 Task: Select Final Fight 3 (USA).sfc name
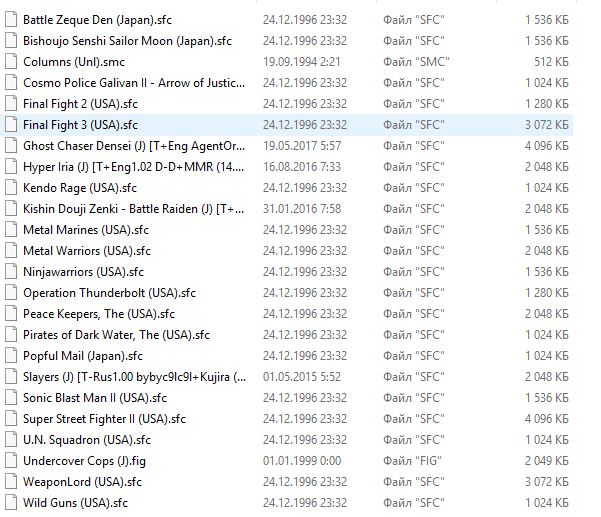[80, 125]
